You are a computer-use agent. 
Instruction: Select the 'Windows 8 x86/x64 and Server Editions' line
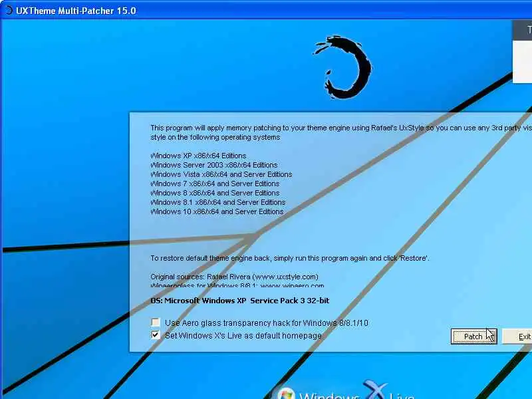coord(215,193)
